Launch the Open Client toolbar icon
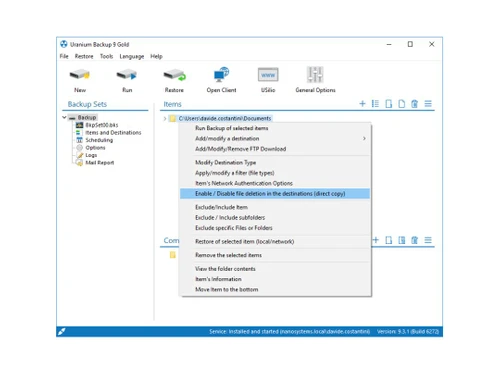This screenshot has width=500, height=375. coord(221,75)
